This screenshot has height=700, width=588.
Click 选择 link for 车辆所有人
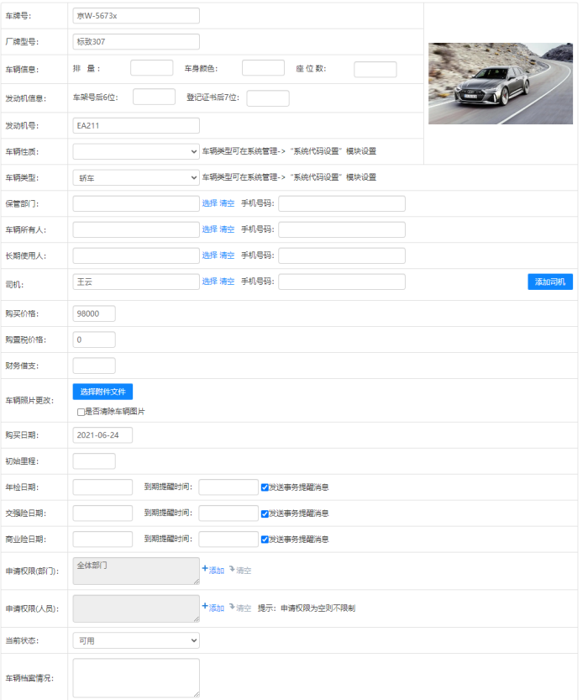(209, 229)
